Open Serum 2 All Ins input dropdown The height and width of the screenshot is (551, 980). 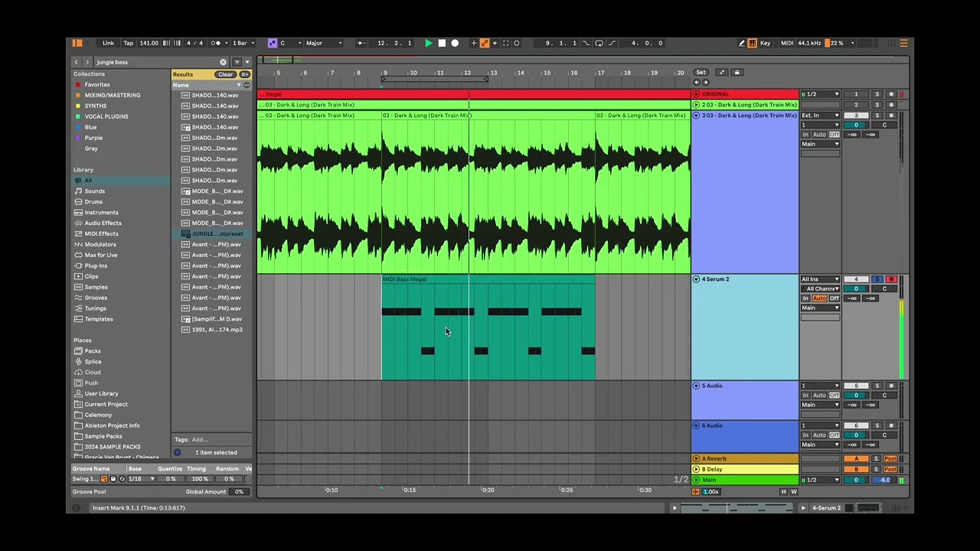point(820,279)
